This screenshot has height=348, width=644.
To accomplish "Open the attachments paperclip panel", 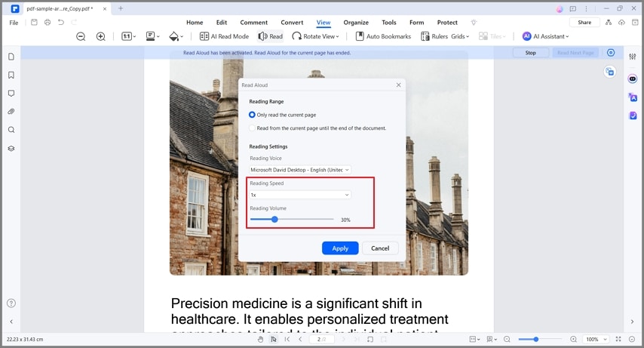I will (11, 112).
